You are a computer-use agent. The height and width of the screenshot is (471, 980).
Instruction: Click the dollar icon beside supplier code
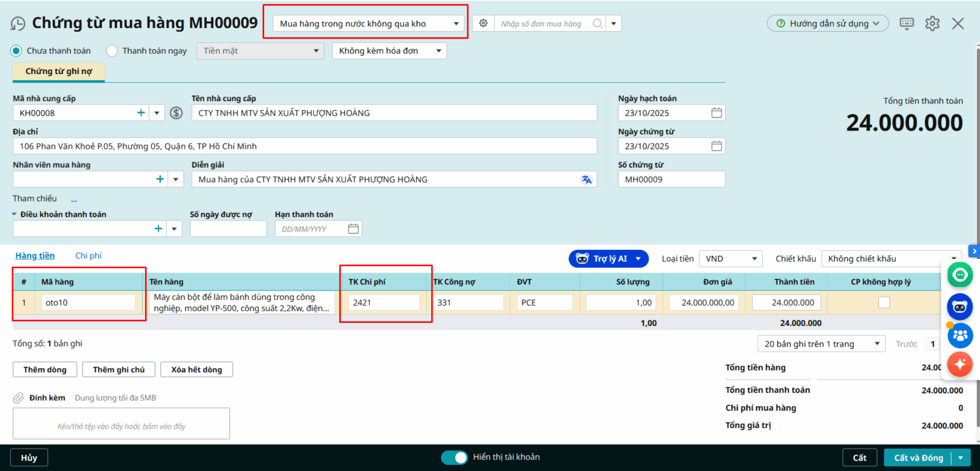tap(176, 113)
